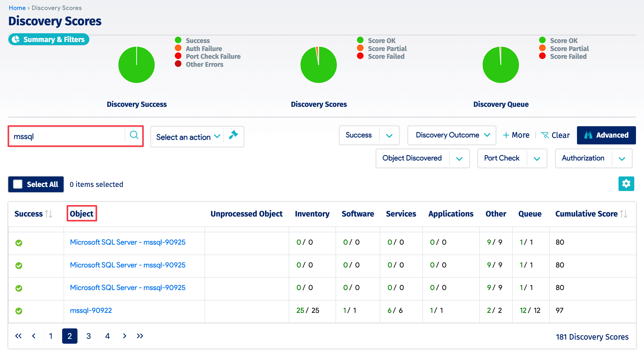Open the Microsoft SQL Server - mssql-90925 link
This screenshot has height=350, width=644.
(127, 242)
